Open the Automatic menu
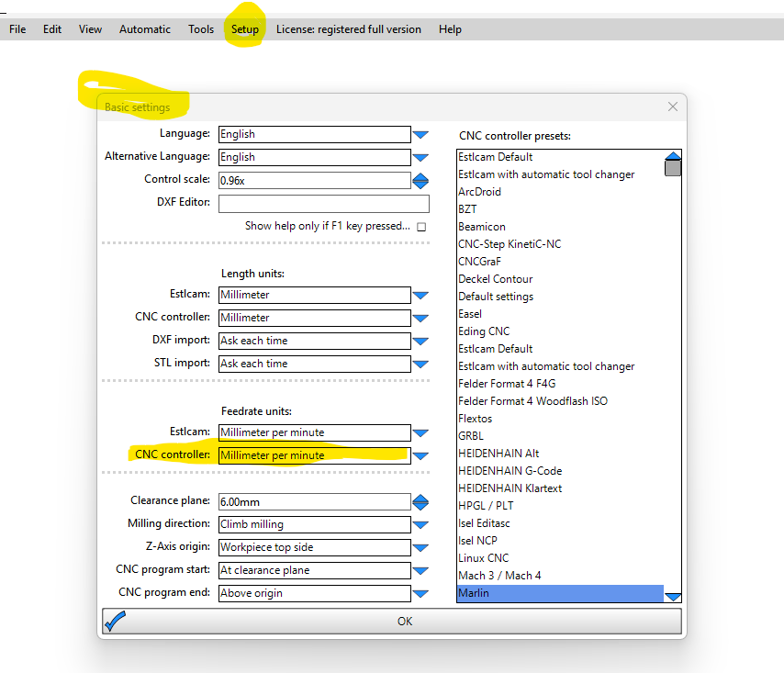Viewport: 784px width, 673px height. click(x=145, y=29)
